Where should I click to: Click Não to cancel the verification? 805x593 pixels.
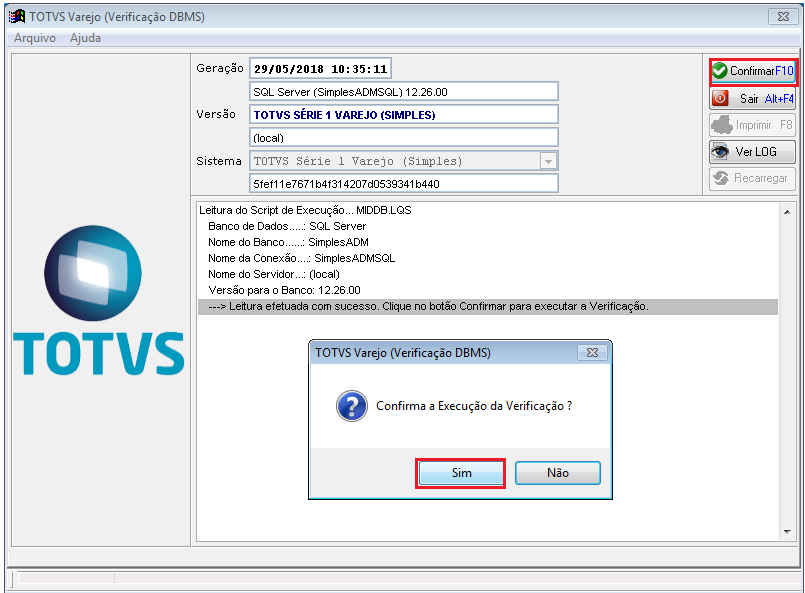pyautogui.click(x=558, y=473)
